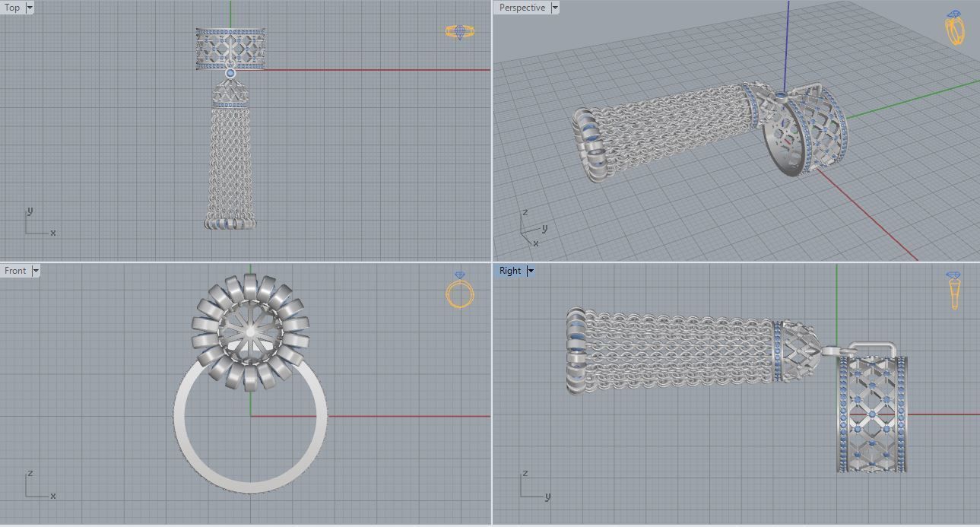
Task: Click the orange ring icon in Perspective viewport
Action: pyautogui.click(x=955, y=27)
